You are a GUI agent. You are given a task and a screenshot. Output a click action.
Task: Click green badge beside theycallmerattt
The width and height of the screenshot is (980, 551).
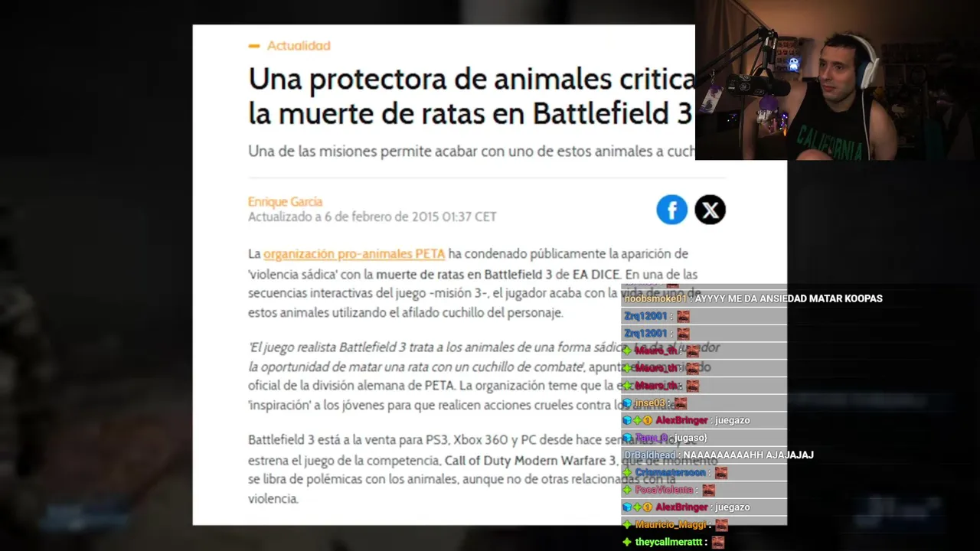click(x=627, y=543)
